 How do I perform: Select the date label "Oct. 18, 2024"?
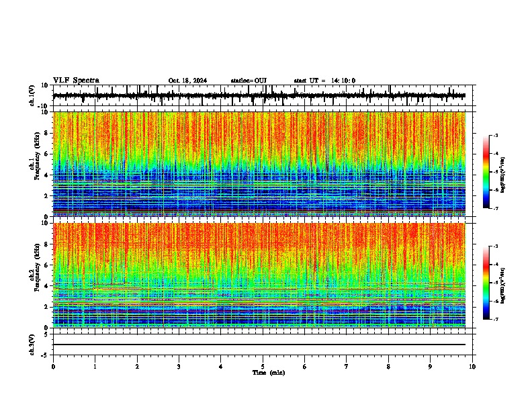point(187,81)
